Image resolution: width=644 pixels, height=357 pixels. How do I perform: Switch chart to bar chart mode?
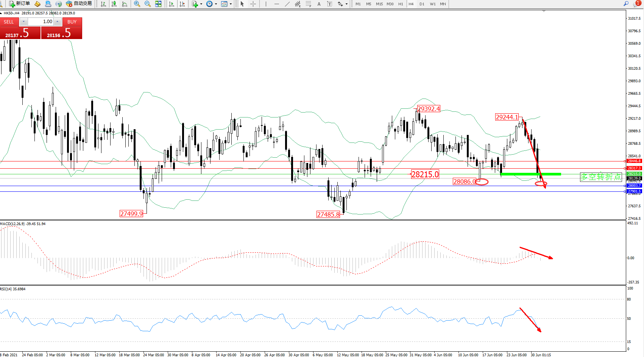pos(103,4)
